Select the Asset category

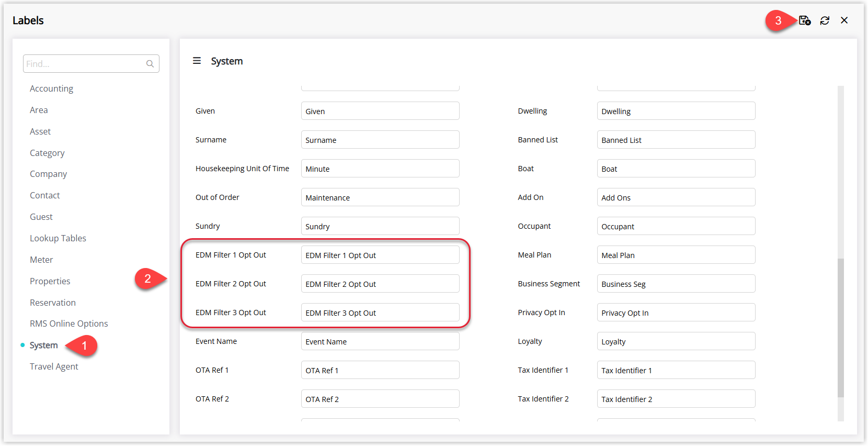(x=40, y=131)
